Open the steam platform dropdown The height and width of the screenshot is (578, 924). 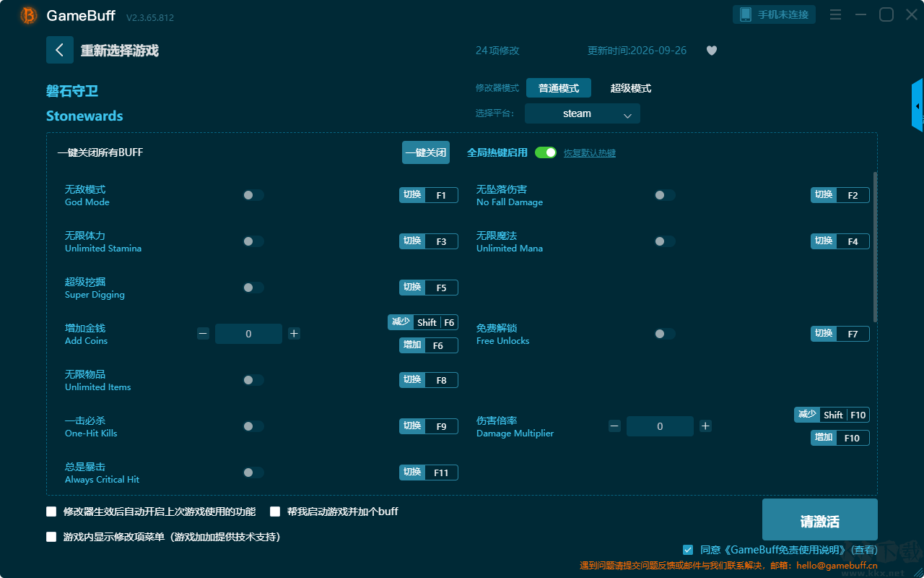click(x=583, y=113)
